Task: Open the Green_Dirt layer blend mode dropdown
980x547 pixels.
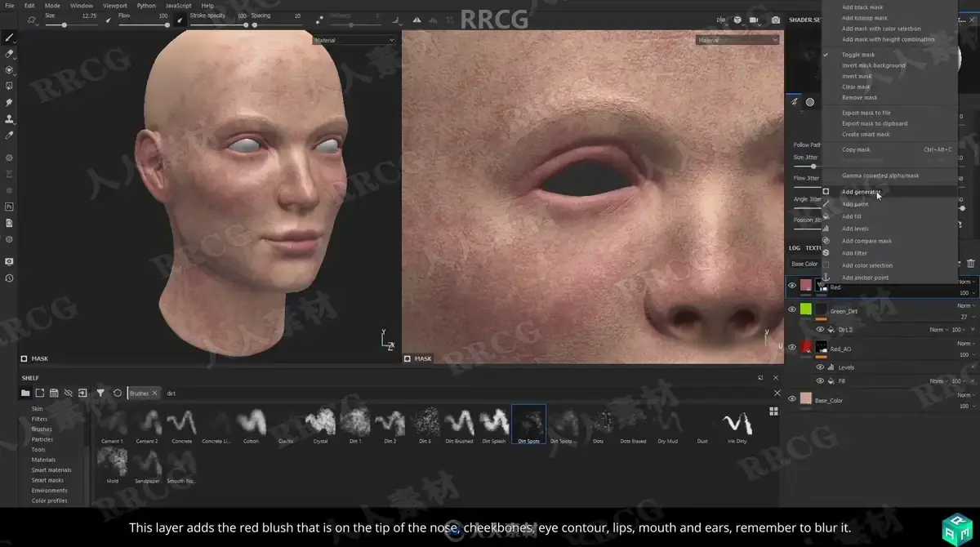Action: pos(965,305)
